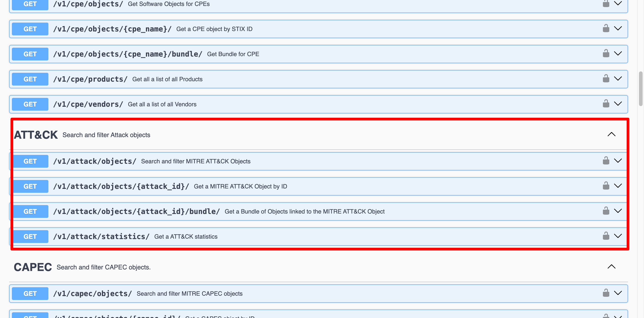This screenshot has width=644, height=318.
Task: Click lock on Get Bundle for CPE row
Action: tap(606, 54)
